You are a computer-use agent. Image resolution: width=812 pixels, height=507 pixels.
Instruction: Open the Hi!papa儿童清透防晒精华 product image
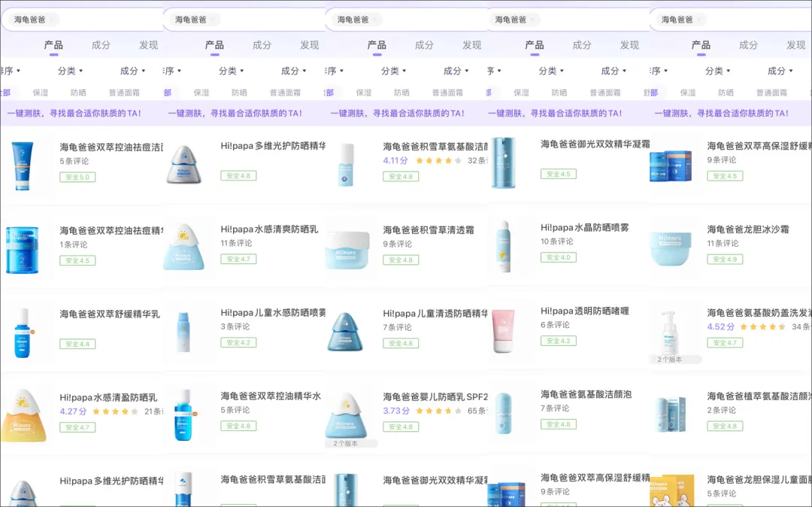(346, 332)
